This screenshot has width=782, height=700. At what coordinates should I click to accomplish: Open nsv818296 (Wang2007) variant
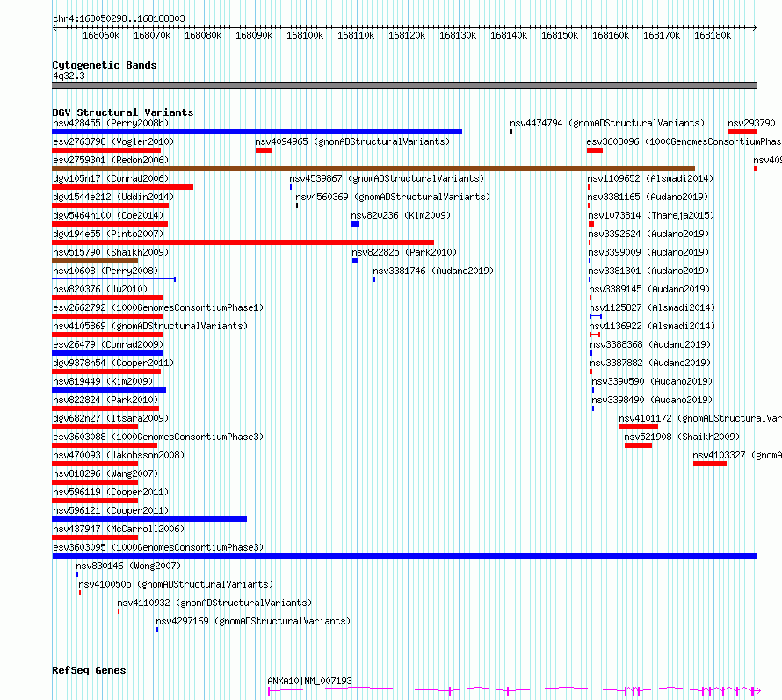click(105, 473)
